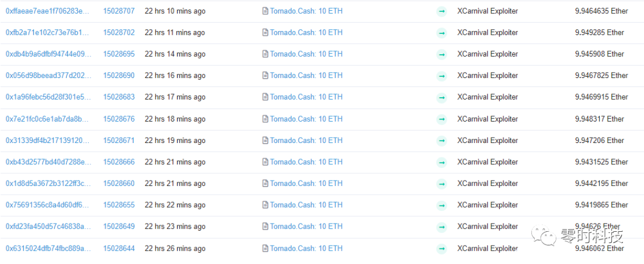The width and height of the screenshot is (644, 264).
Task: Click green arrow icon in block 15028676 row
Action: [441, 119]
